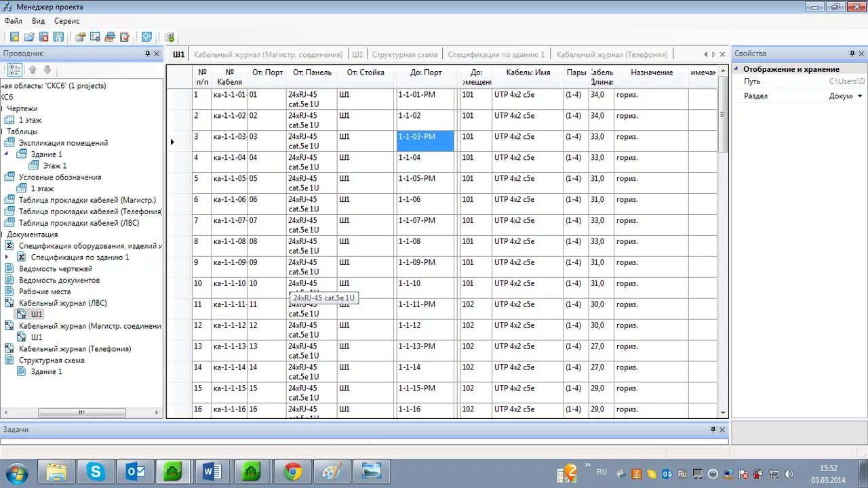
Task: Click the table's vertical scrollbar down arrow
Action: (723, 413)
